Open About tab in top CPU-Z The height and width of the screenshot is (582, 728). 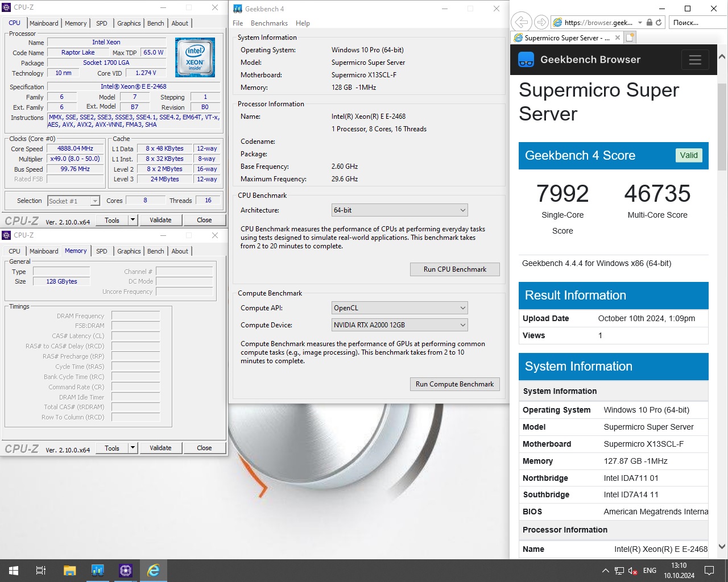180,23
